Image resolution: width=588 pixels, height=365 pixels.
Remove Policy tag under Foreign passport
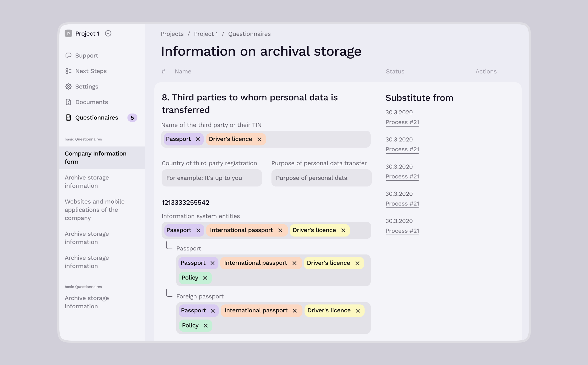pyautogui.click(x=206, y=326)
